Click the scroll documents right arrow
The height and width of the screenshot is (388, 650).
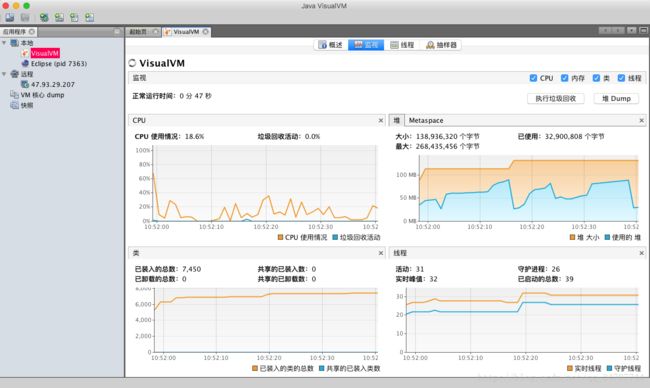pos(618,30)
